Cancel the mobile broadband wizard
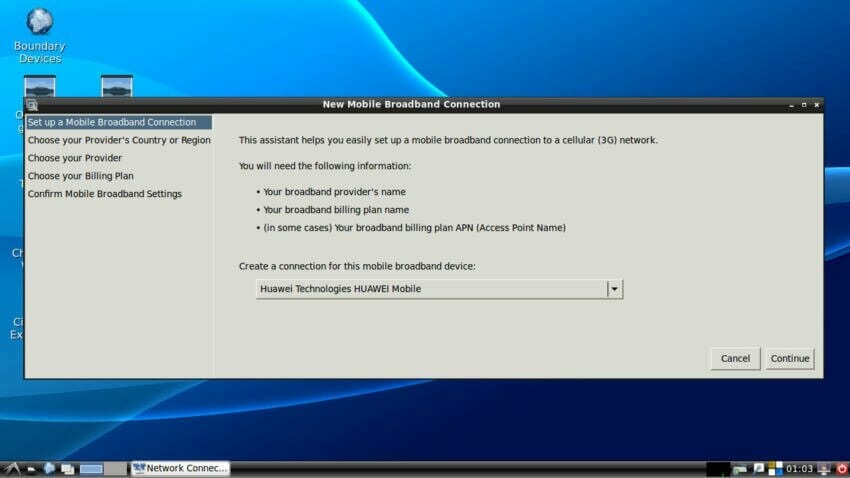This screenshot has width=850, height=478. point(735,358)
